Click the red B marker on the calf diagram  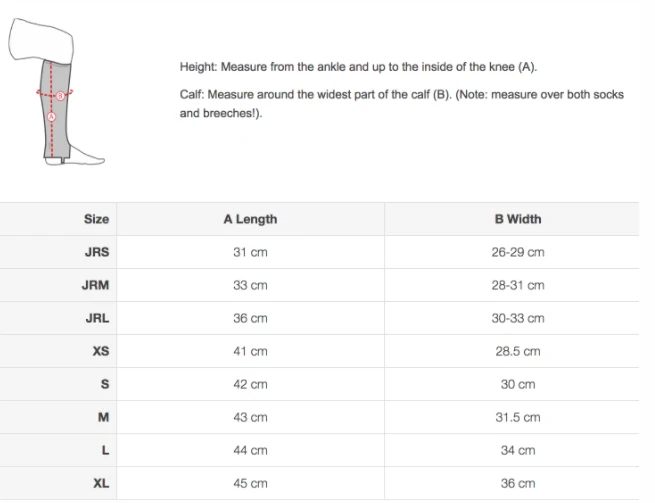coord(60,95)
